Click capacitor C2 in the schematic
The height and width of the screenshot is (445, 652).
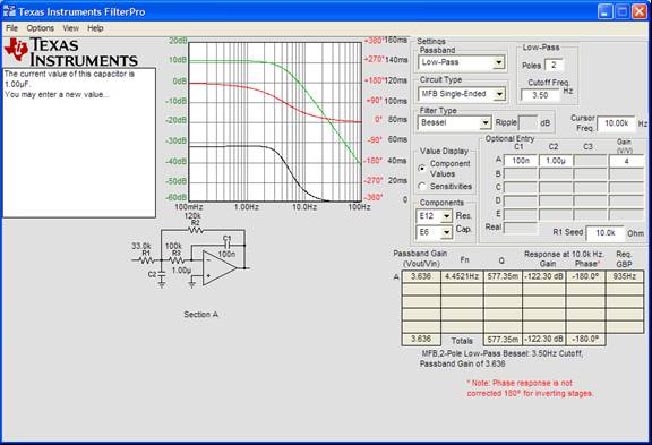pos(160,276)
